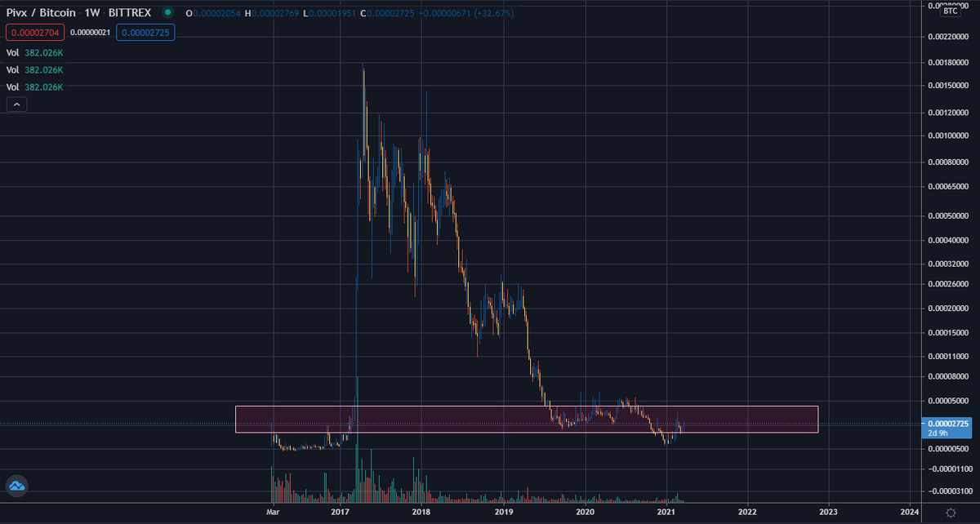
Task: Click the 2018 label on time axis
Action: pyautogui.click(x=421, y=511)
